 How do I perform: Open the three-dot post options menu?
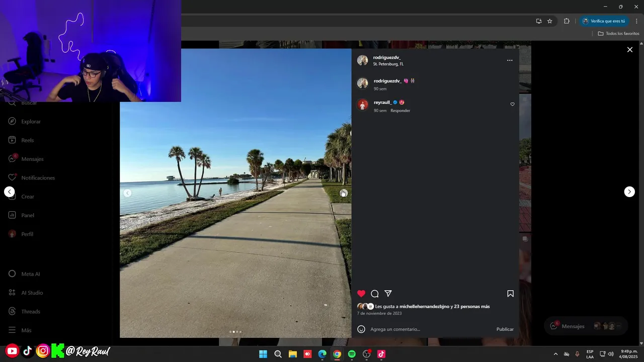(x=510, y=60)
